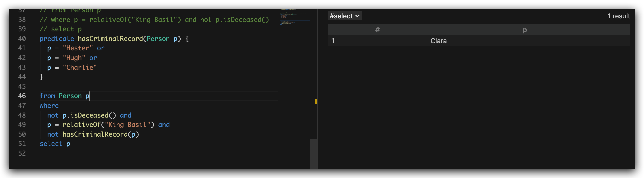Click the yellow marker in overview ruler
644x178 pixels.
(x=316, y=101)
